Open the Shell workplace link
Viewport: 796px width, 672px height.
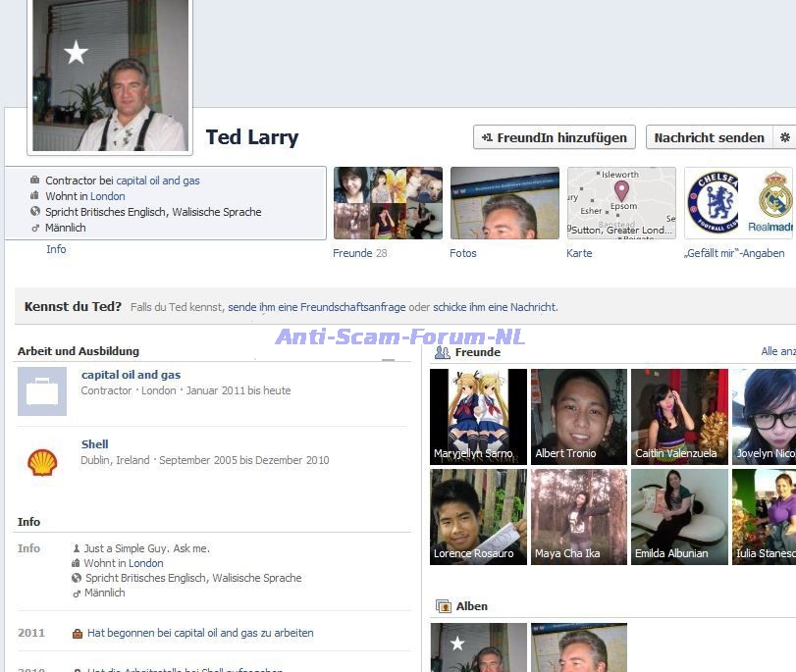point(94,444)
